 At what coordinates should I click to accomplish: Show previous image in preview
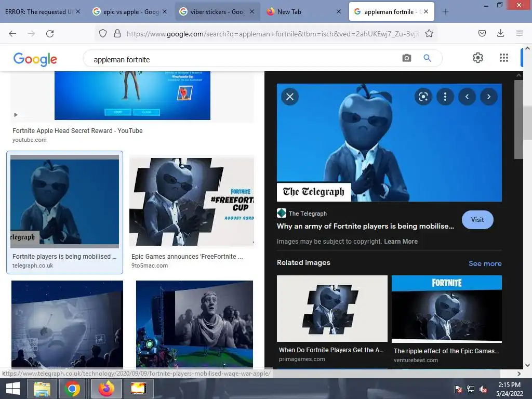[467, 97]
